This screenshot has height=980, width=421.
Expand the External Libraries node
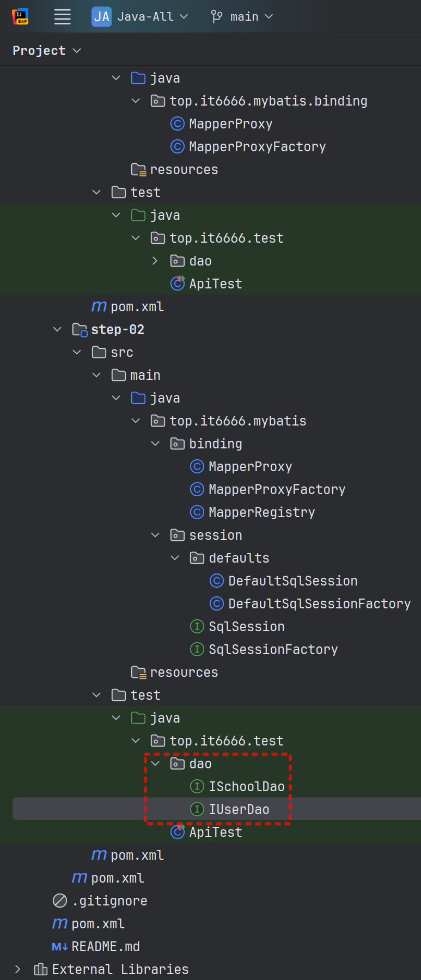click(18, 970)
